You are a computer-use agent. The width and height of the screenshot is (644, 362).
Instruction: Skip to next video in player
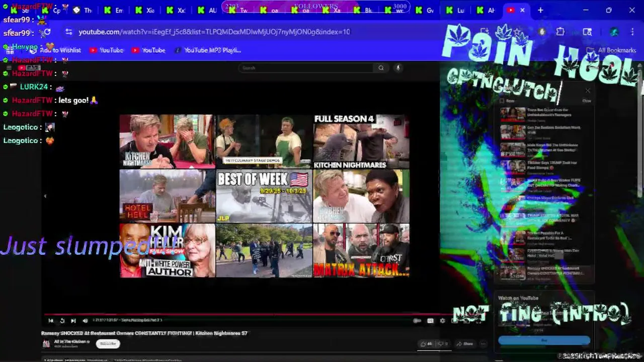(x=73, y=320)
